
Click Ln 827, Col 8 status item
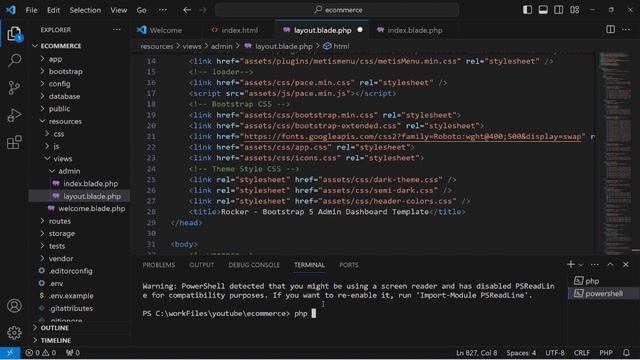click(476, 353)
